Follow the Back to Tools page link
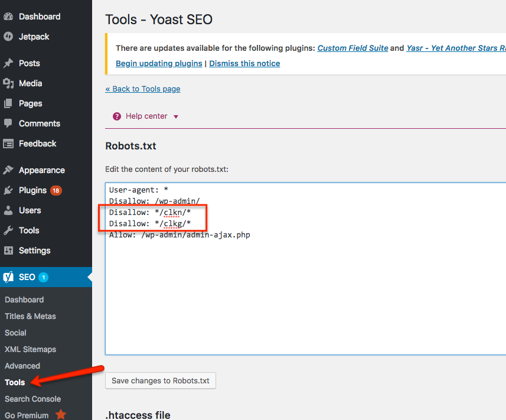 click(143, 89)
